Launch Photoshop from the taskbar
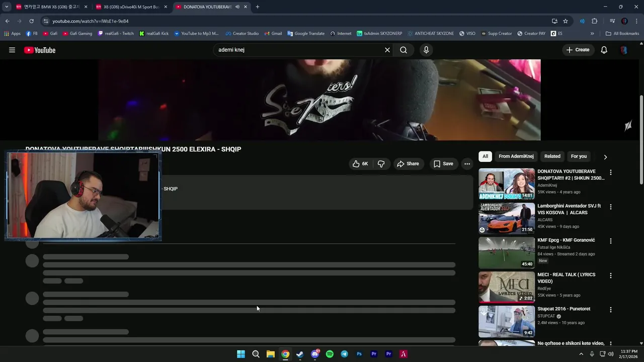Viewport: 644px width, 362px height. click(x=359, y=354)
